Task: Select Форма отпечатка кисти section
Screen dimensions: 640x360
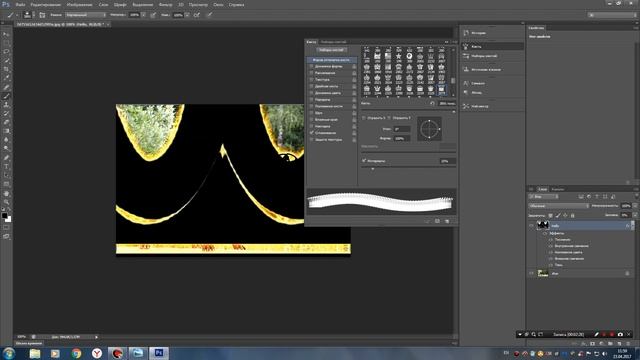Action: (331, 60)
